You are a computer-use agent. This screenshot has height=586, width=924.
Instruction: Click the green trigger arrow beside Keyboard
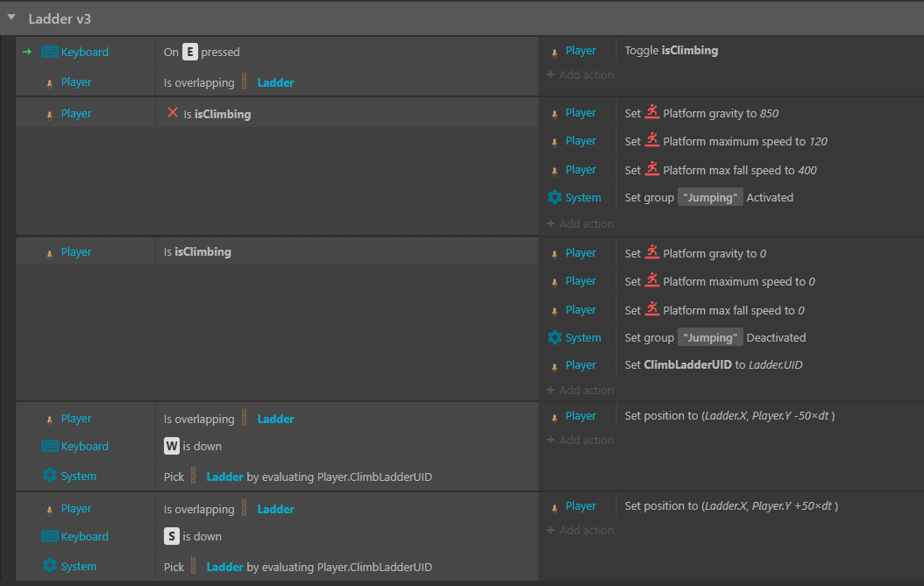tap(27, 52)
